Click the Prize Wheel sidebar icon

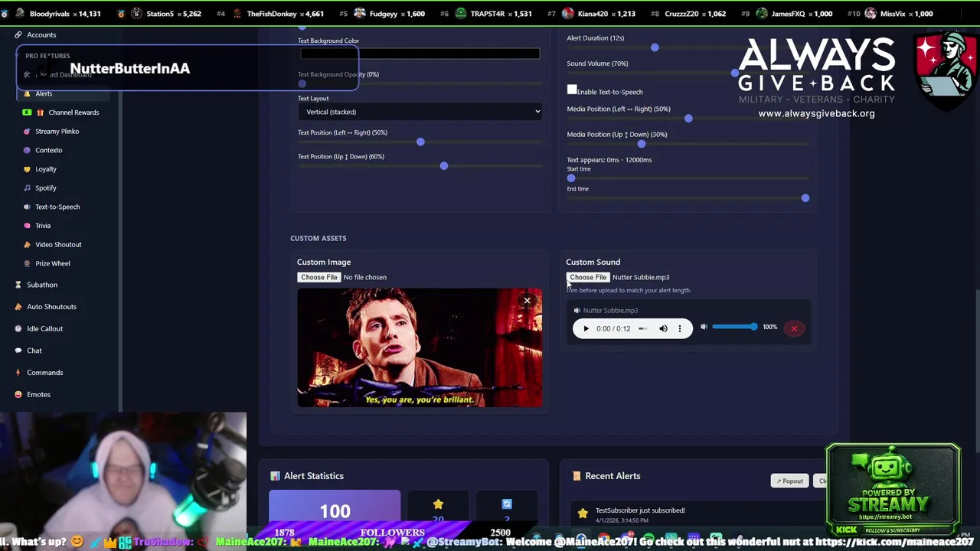(x=28, y=263)
